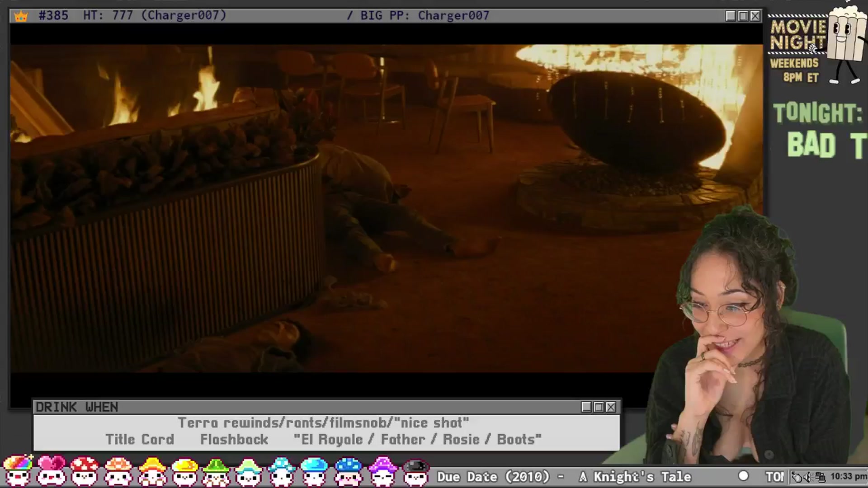Minimize the DRINK WHEN window
This screenshot has height=488, width=868.
(x=586, y=407)
